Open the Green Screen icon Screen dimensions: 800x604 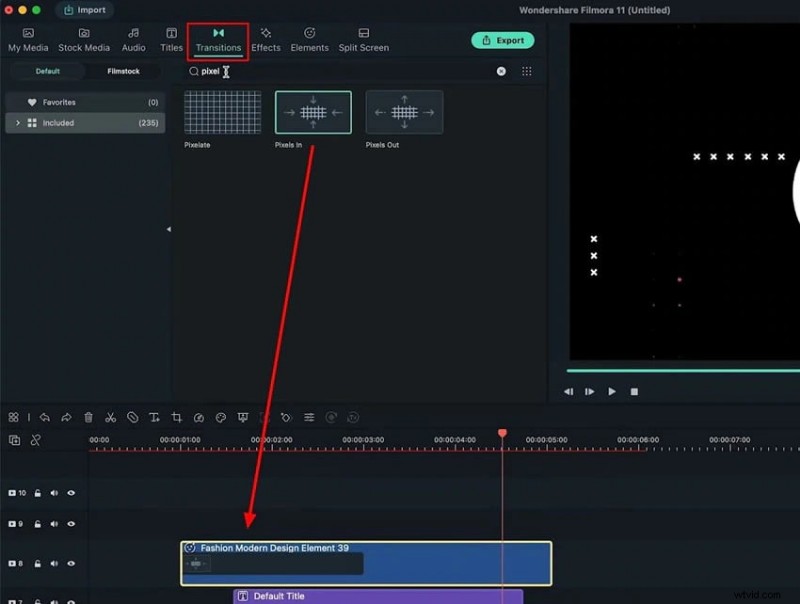coord(242,417)
